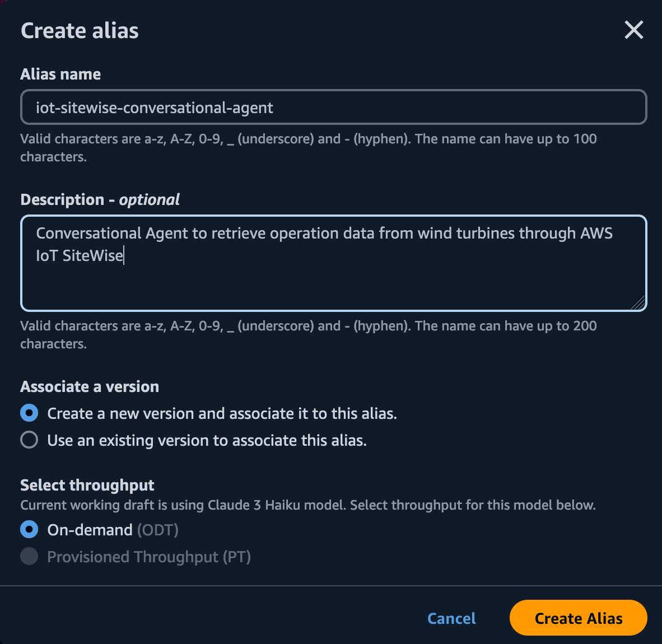
Task: Click the Provisioned Throughput (PT) radio button
Action: [29, 556]
